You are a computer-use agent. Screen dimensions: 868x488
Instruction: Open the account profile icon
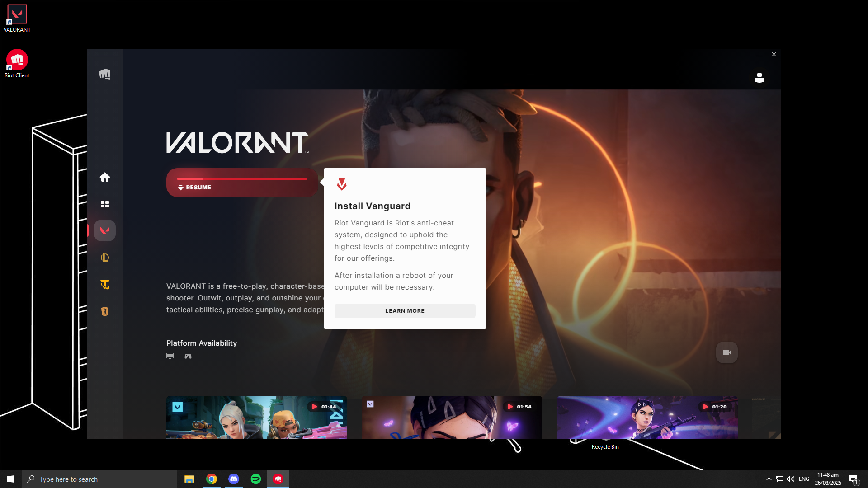point(759,78)
